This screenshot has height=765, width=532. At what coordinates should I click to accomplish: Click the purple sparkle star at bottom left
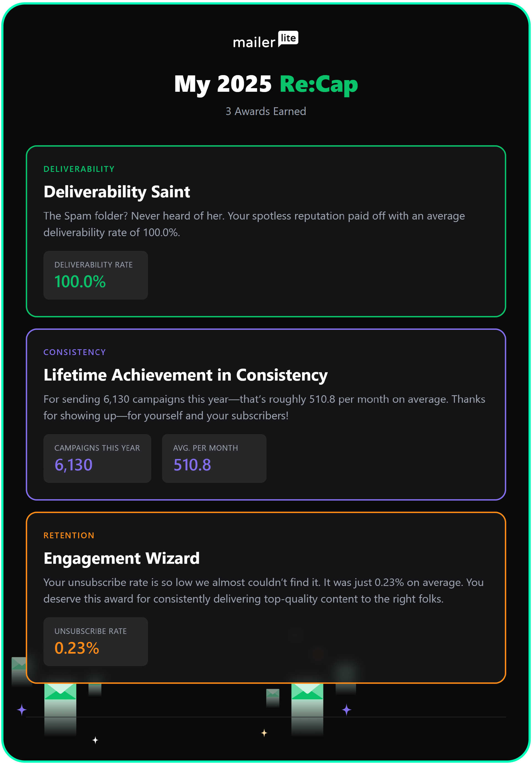pos(22,710)
